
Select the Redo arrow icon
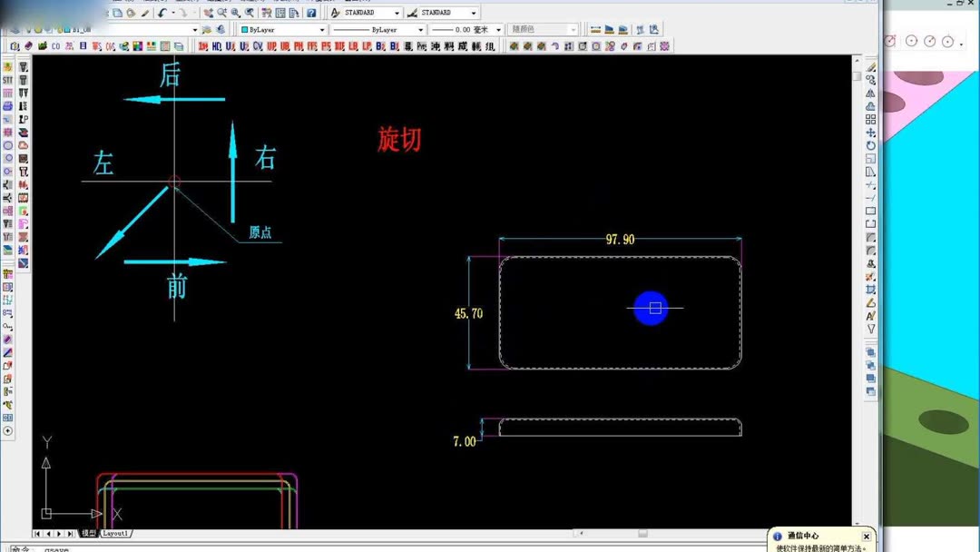[184, 12]
